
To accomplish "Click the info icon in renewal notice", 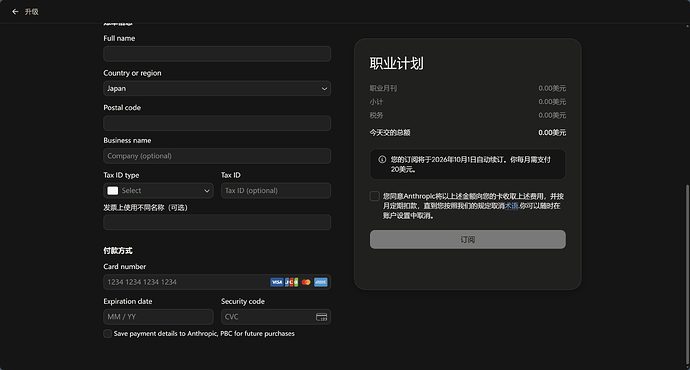I will tap(382, 159).
